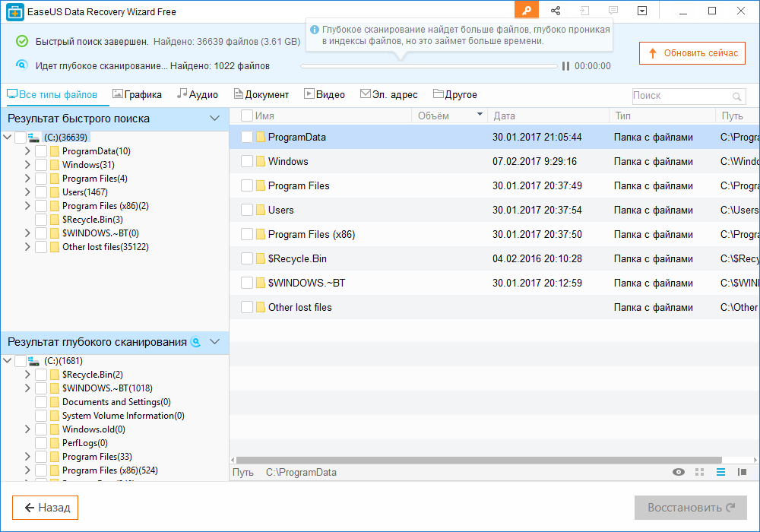Check the ProgramData row checkbox in file list
Image resolution: width=760 pixels, height=532 pixels.
(x=247, y=138)
